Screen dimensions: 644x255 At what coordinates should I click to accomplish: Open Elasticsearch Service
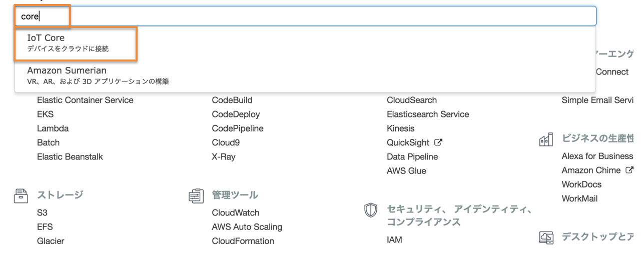[428, 114]
